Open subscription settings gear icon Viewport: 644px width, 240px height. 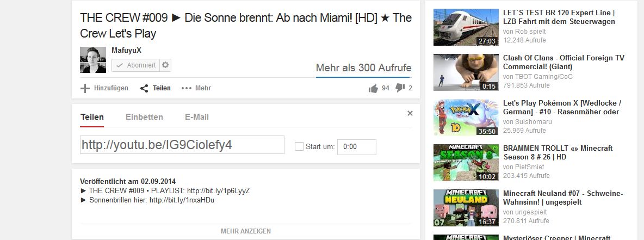click(x=165, y=65)
